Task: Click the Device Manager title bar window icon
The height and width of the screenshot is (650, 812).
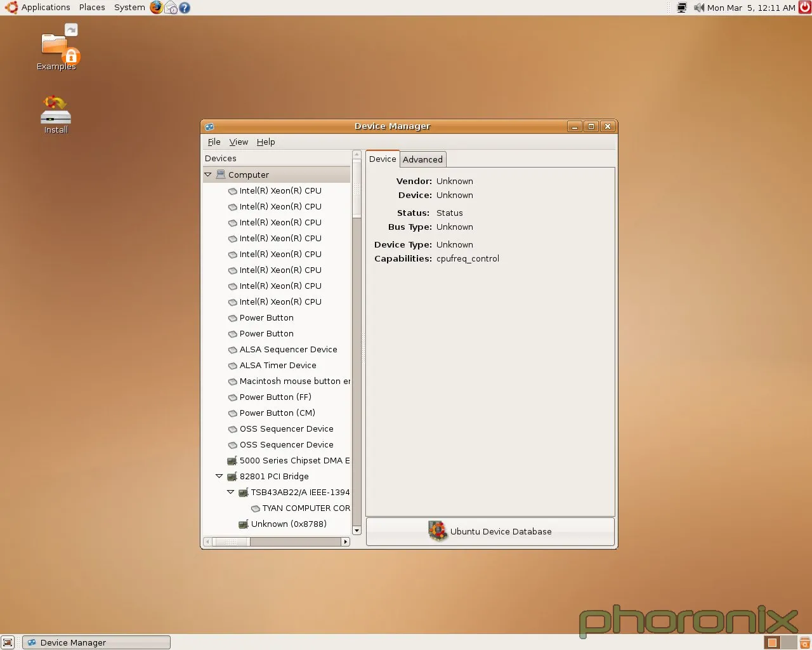Action: click(x=209, y=126)
